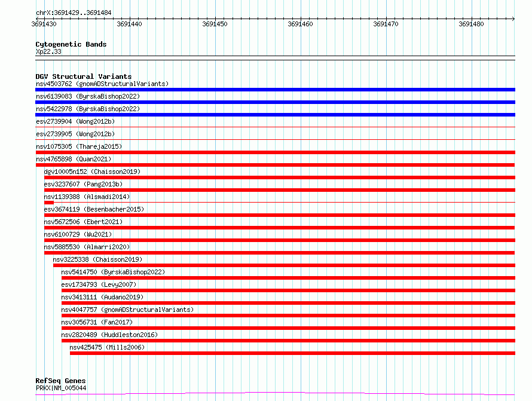532x401 pixels.
Task: Click ruler coordinate 3691480
Action: pyautogui.click(x=471, y=24)
